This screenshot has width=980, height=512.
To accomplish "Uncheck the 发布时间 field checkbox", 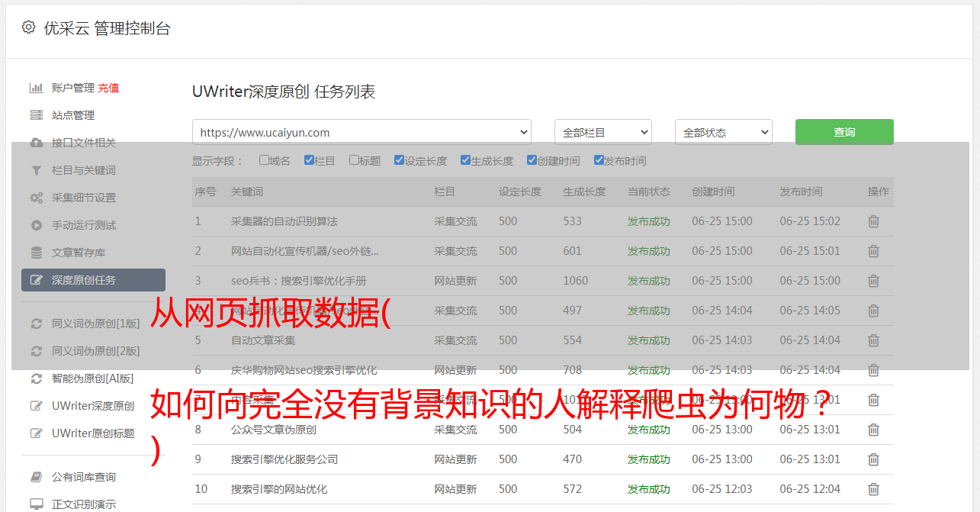I will pos(598,160).
